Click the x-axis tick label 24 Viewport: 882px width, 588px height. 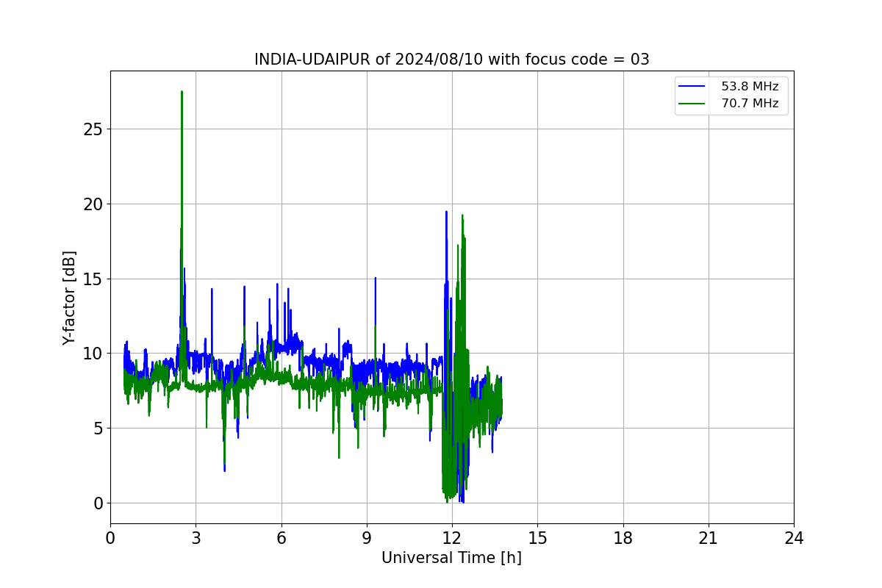tap(794, 538)
